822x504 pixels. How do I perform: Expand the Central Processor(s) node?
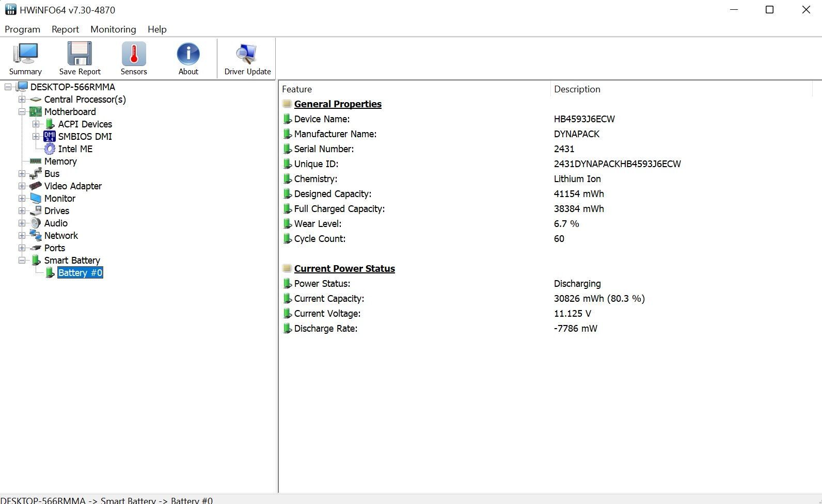coord(22,99)
